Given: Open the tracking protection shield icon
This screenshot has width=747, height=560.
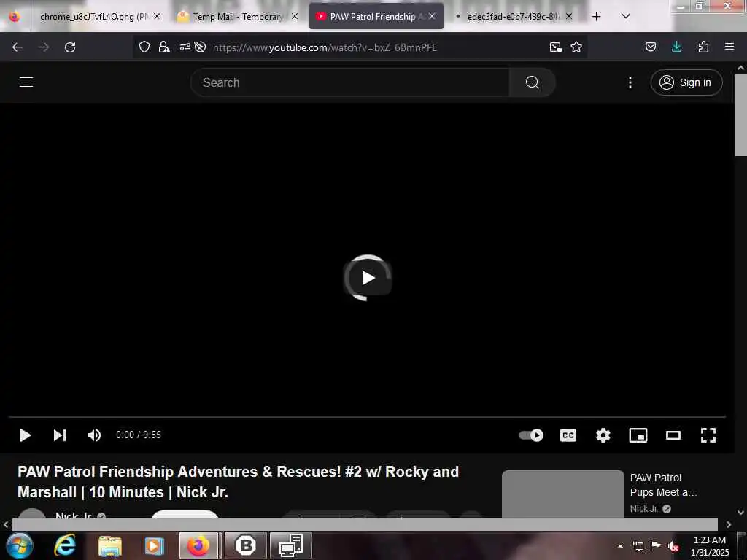Looking at the screenshot, I should (x=144, y=47).
